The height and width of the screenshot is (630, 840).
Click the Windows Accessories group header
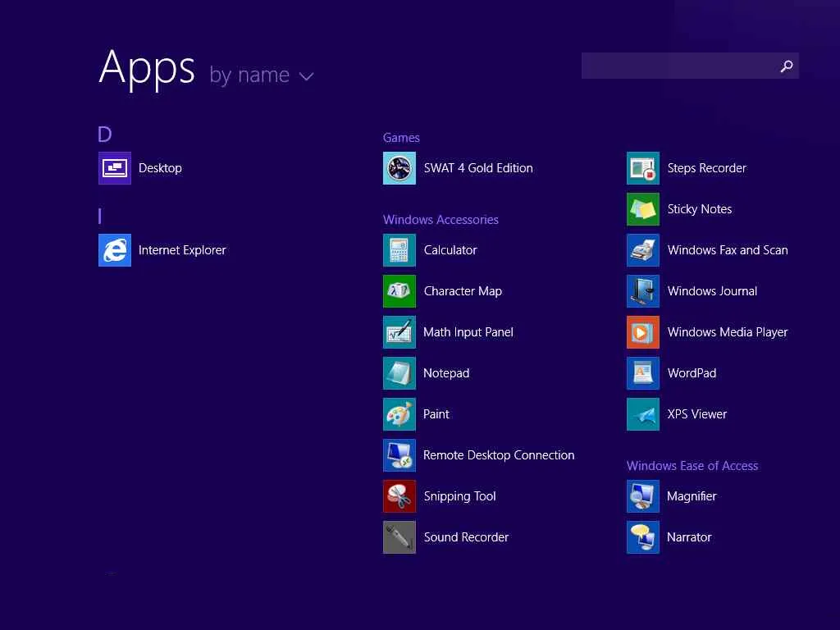coord(441,220)
